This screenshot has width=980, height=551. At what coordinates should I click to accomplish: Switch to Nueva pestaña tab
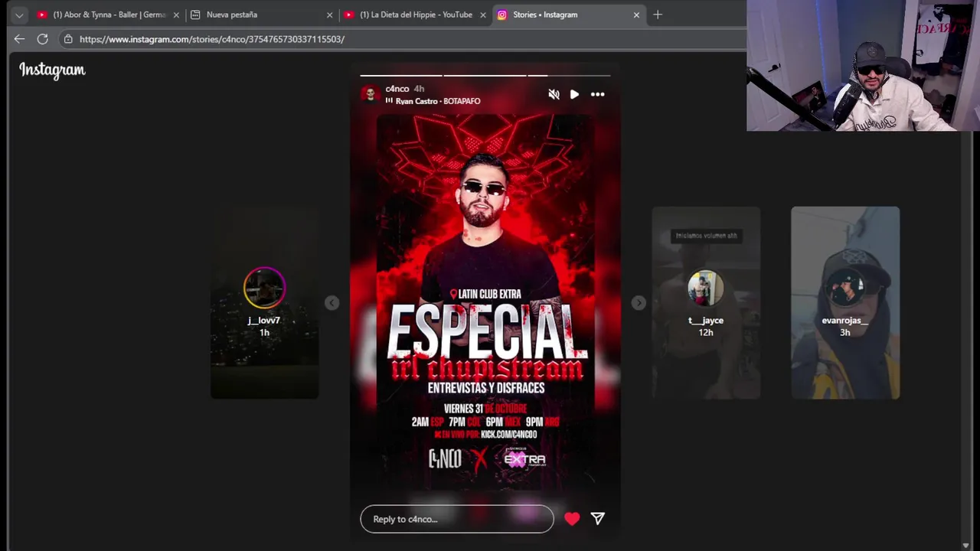pos(260,15)
